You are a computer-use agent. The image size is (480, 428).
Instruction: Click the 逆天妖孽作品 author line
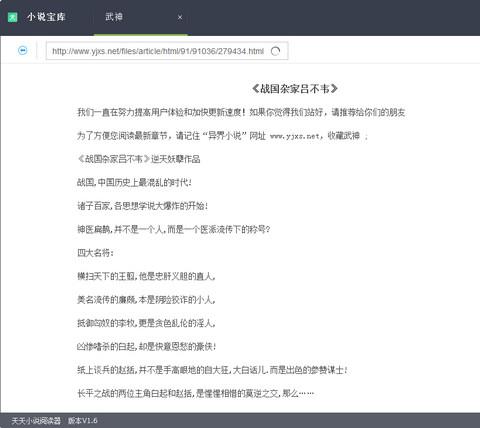[x=139, y=159]
